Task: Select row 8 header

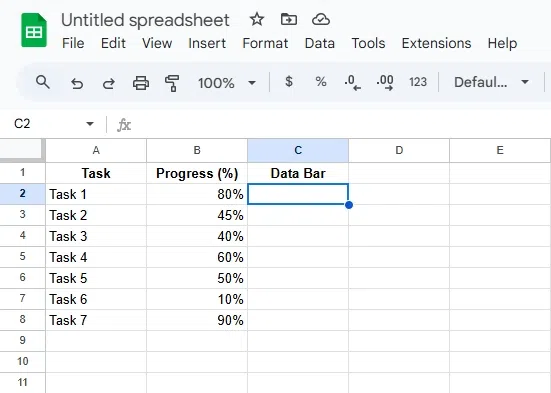Action: click(22, 320)
